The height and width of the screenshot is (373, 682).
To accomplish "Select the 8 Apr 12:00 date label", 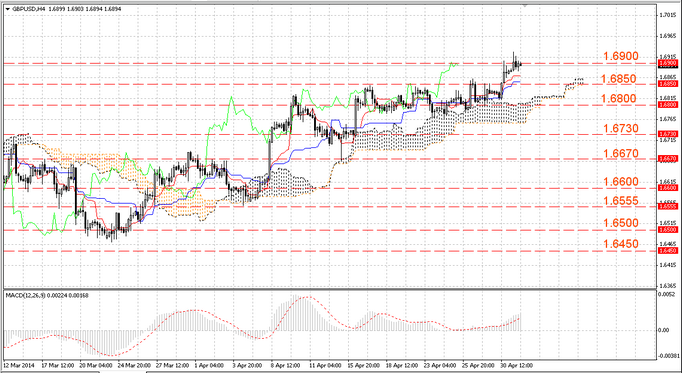I will [x=286, y=366].
